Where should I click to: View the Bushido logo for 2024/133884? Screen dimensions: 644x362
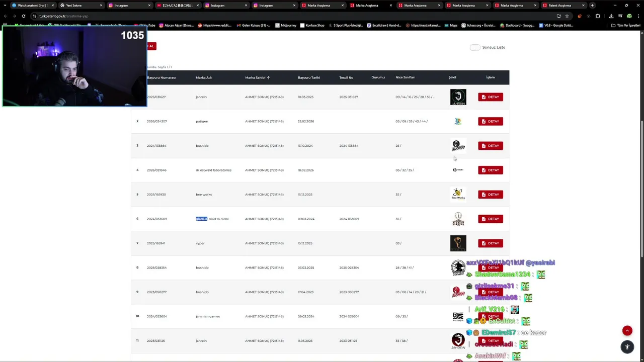pyautogui.click(x=458, y=146)
